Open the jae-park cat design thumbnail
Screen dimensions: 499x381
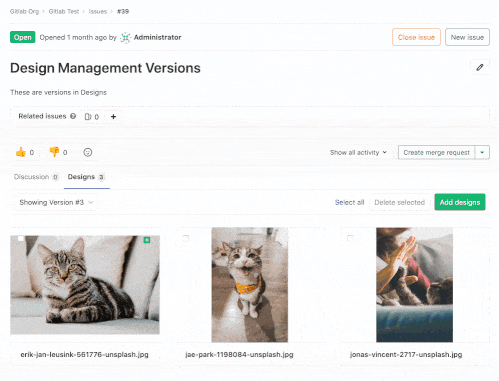click(x=250, y=285)
